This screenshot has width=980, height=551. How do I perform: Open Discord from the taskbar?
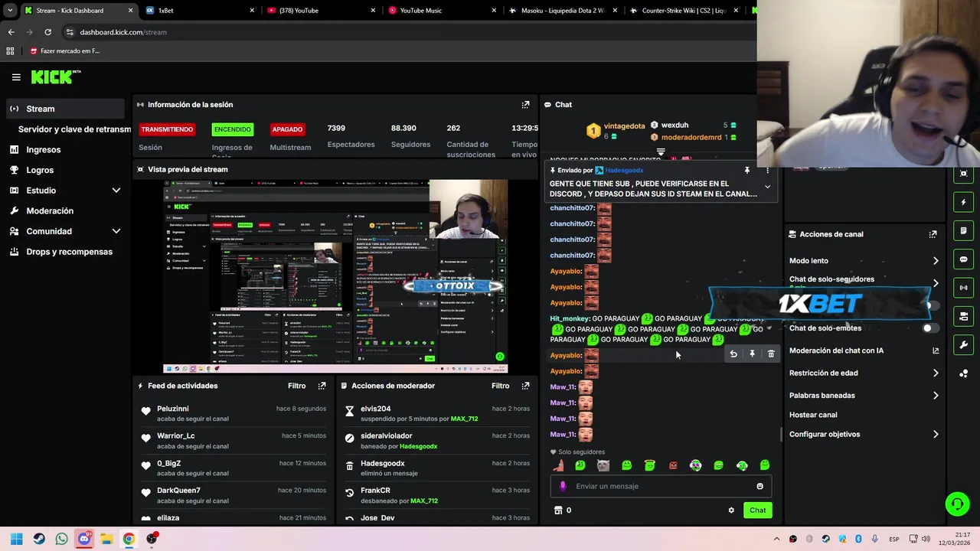[x=83, y=539]
